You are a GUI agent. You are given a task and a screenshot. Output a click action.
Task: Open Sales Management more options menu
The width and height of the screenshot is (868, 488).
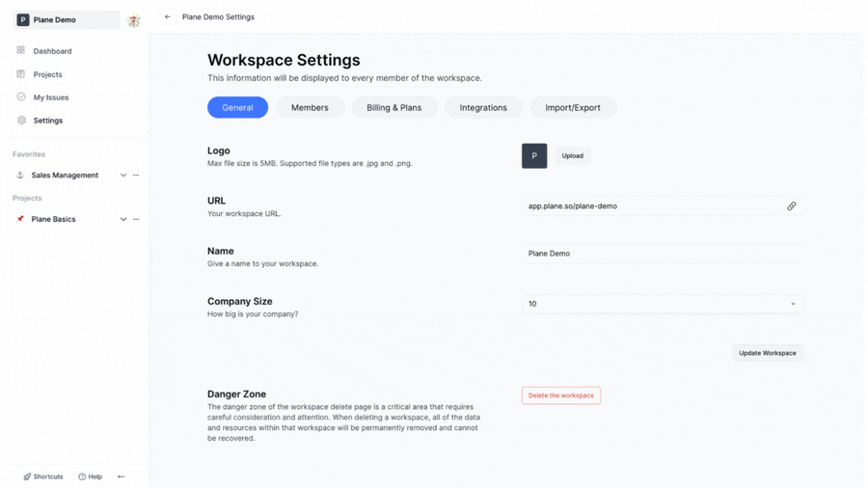(x=136, y=176)
